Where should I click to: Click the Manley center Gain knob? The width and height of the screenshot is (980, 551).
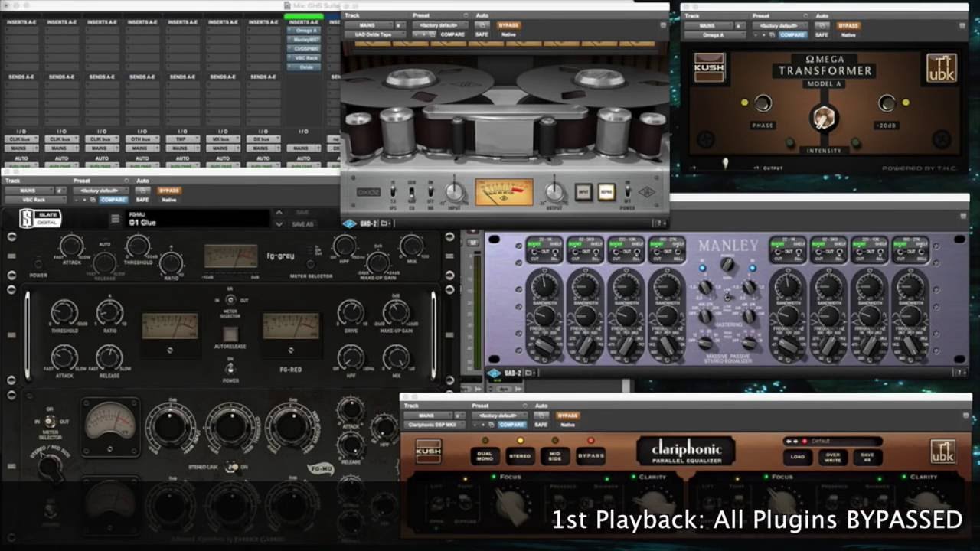point(727,265)
